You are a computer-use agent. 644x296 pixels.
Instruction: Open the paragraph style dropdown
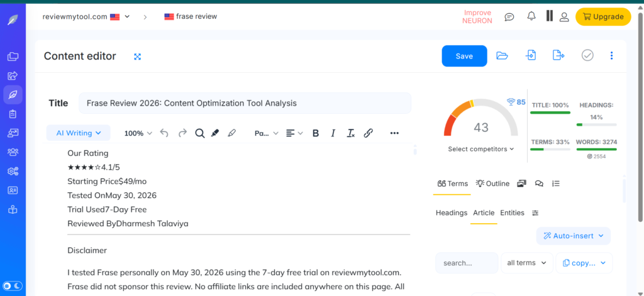[x=267, y=133]
